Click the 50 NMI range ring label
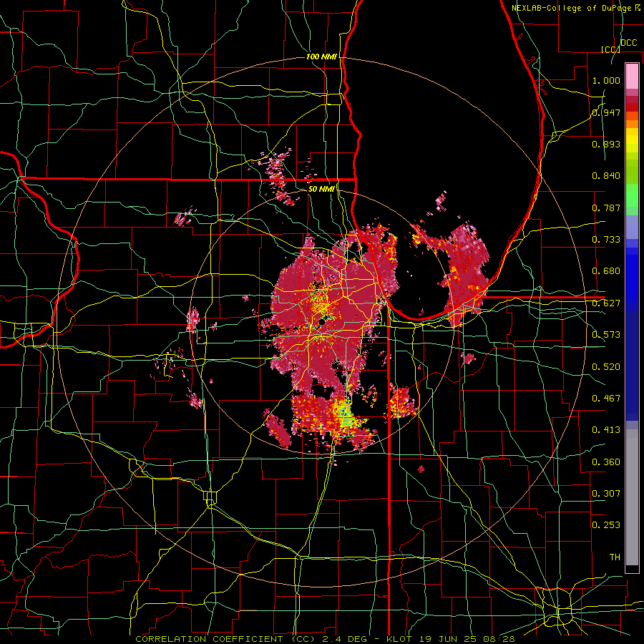 coord(321,189)
